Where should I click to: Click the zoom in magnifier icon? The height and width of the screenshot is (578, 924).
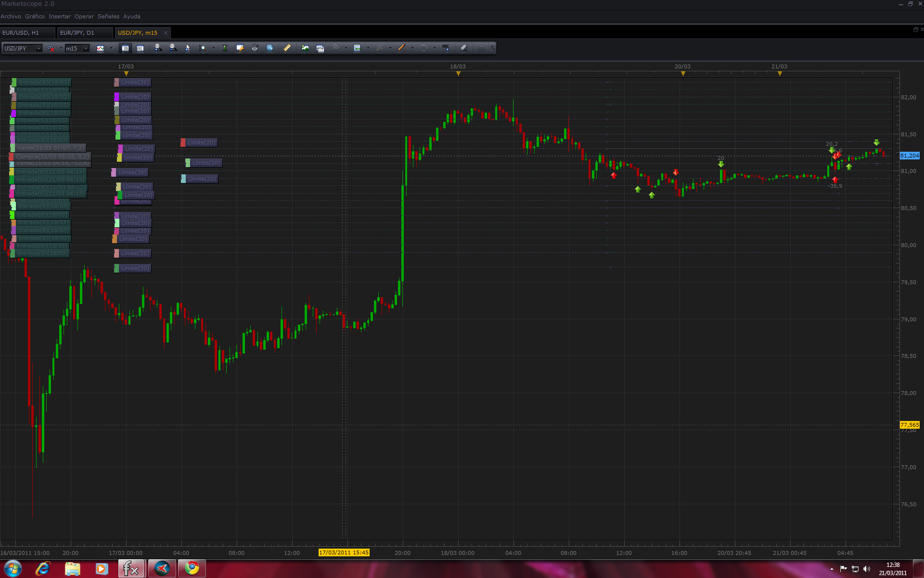click(158, 48)
